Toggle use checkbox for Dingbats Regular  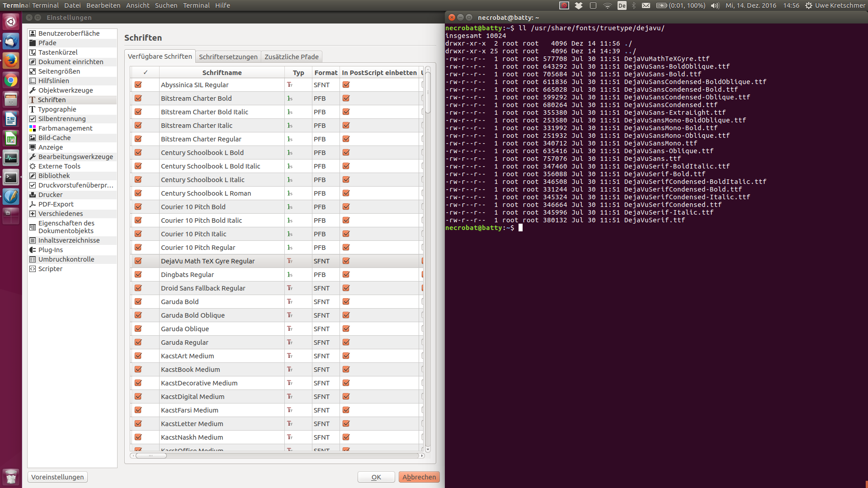coord(138,275)
